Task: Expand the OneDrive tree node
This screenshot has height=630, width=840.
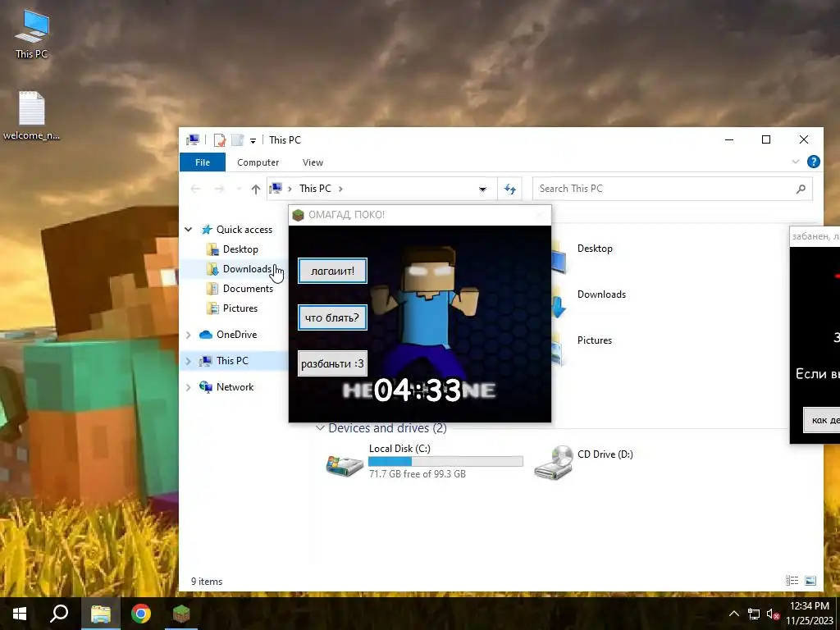Action: tap(189, 335)
